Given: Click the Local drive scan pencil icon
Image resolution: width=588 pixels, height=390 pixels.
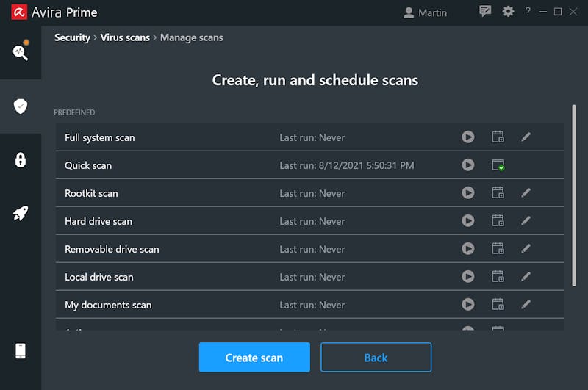Looking at the screenshot, I should (x=526, y=276).
